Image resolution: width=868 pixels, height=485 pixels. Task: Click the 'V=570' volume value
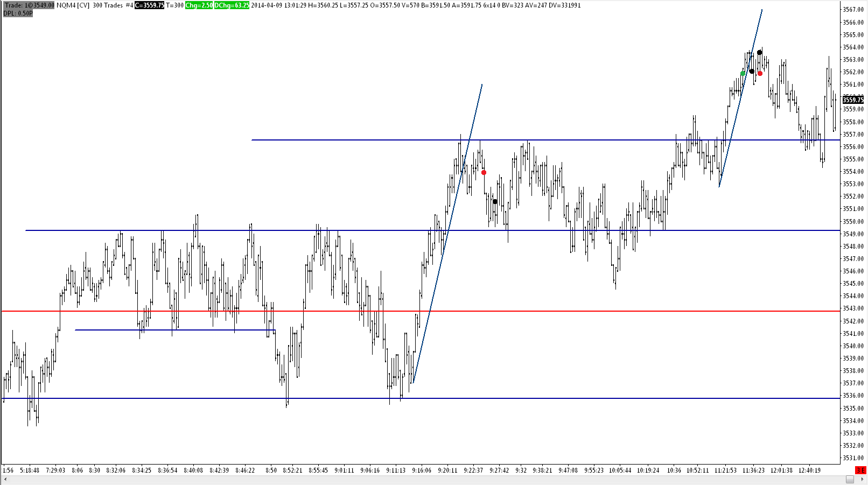tap(410, 5)
